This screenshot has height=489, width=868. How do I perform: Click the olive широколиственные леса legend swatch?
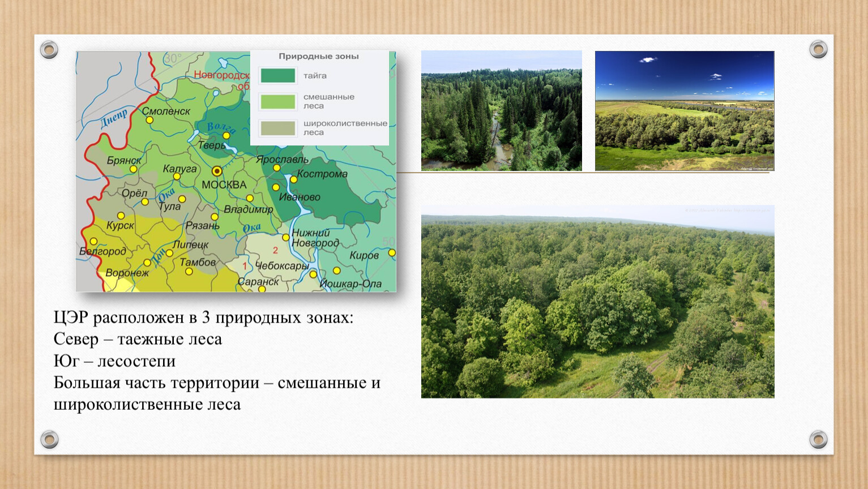(x=277, y=128)
